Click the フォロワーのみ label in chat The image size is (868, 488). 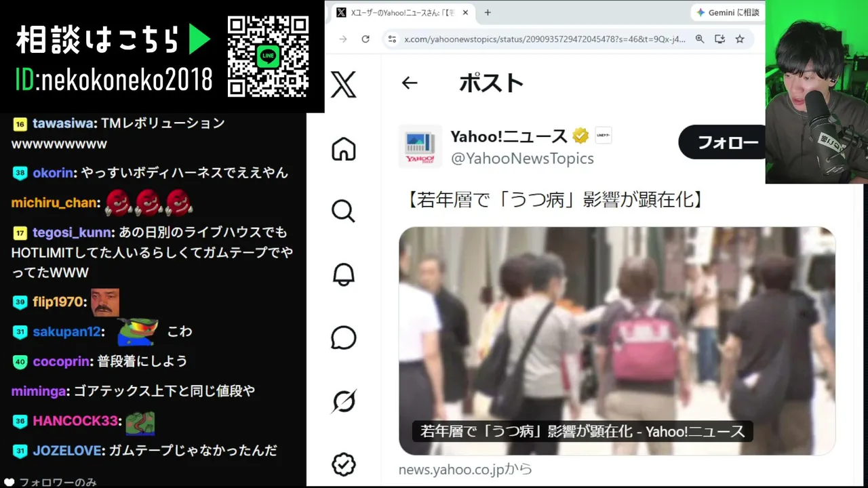[x=58, y=483]
